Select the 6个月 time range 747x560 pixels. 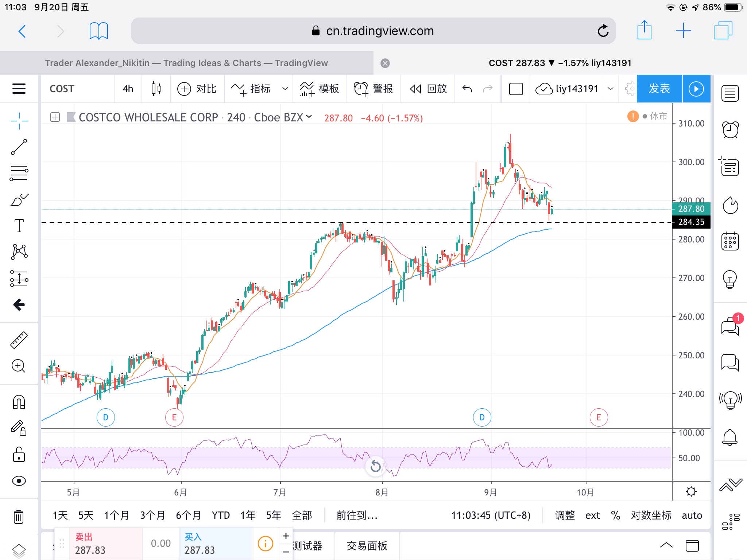click(x=189, y=515)
